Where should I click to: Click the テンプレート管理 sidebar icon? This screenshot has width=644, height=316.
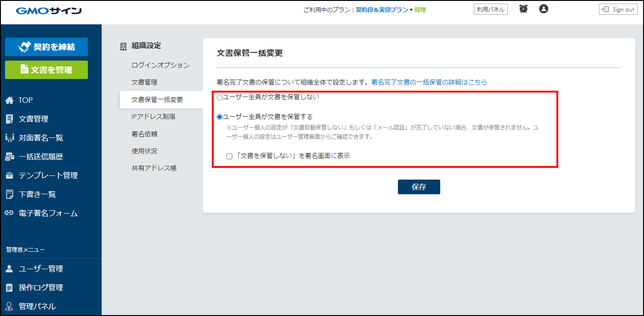(x=9, y=175)
